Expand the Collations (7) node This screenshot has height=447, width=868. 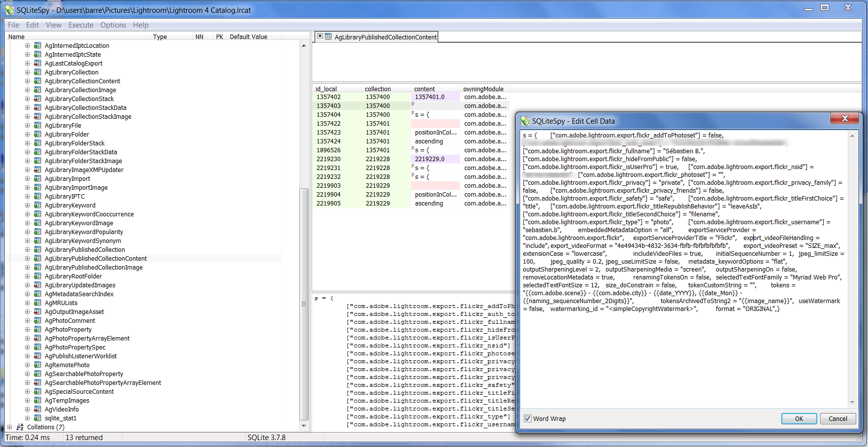click(x=10, y=427)
